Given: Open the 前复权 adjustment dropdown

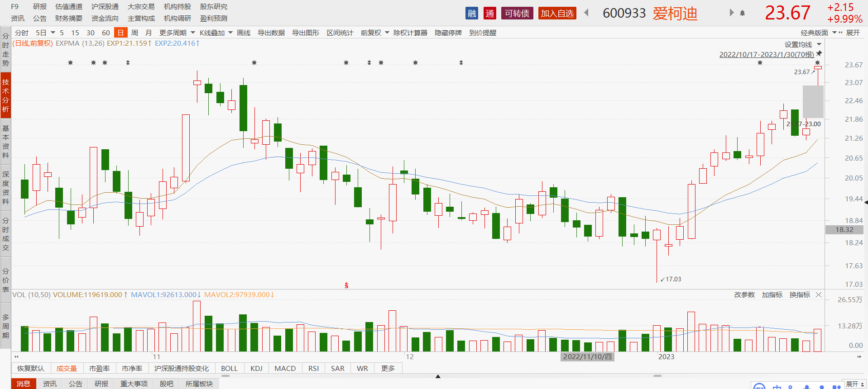Looking at the screenshot, I should coord(387,33).
